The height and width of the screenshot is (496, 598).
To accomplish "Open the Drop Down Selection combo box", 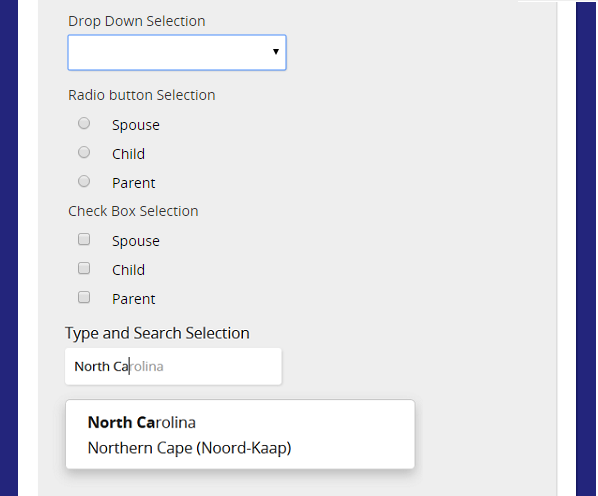I will pyautogui.click(x=177, y=53).
